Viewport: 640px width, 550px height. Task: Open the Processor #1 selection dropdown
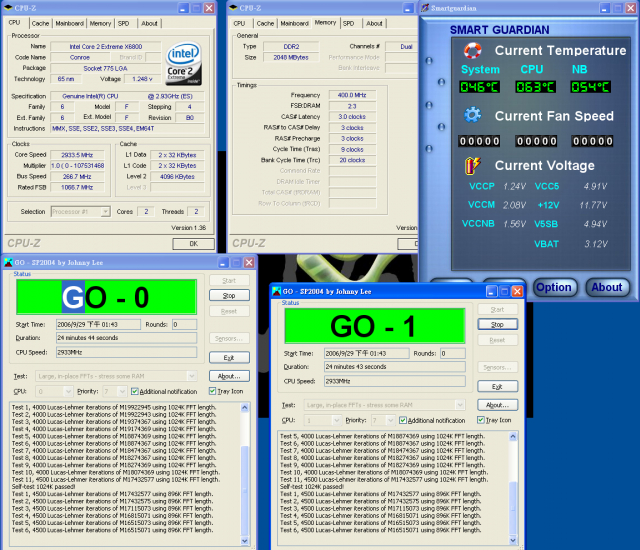(x=106, y=212)
